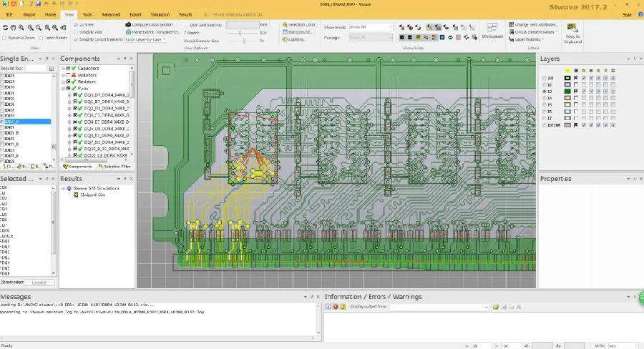Collapse the Ports tree node
Viewport: 644px width, 349px height.
click(63, 88)
